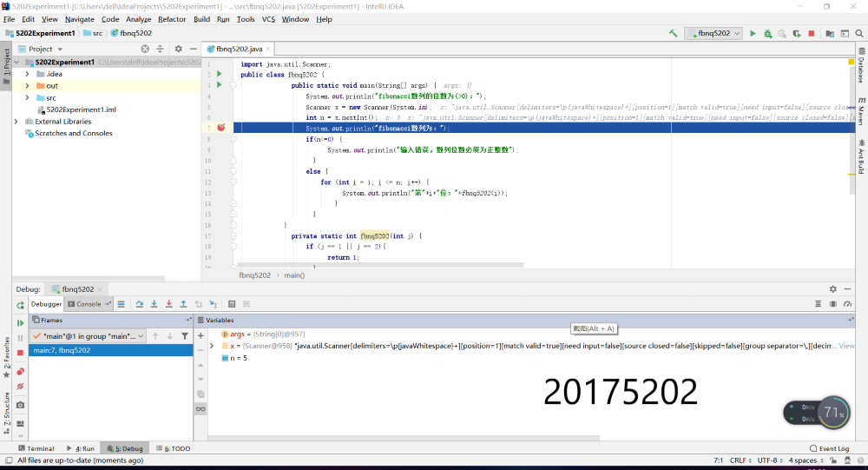The image size is (868, 470).
Task: Open the fbnq5202 run configuration dropdown
Action: (x=713, y=33)
